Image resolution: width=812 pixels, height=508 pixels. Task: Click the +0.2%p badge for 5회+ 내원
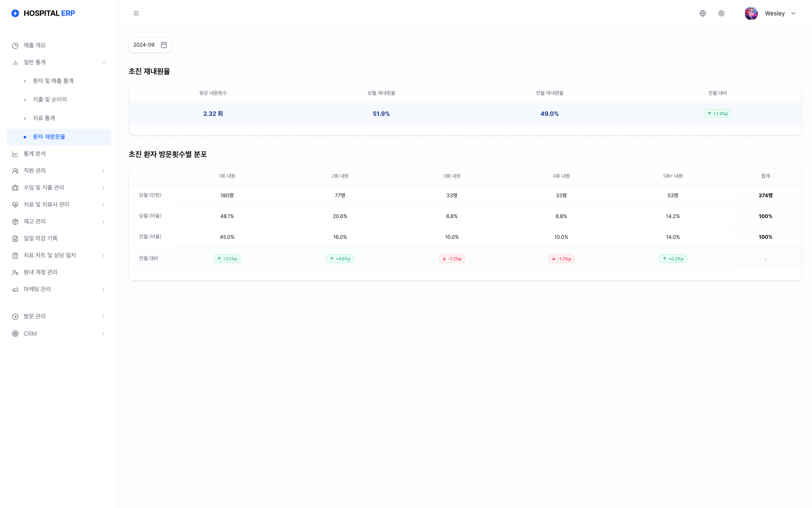pyautogui.click(x=673, y=259)
